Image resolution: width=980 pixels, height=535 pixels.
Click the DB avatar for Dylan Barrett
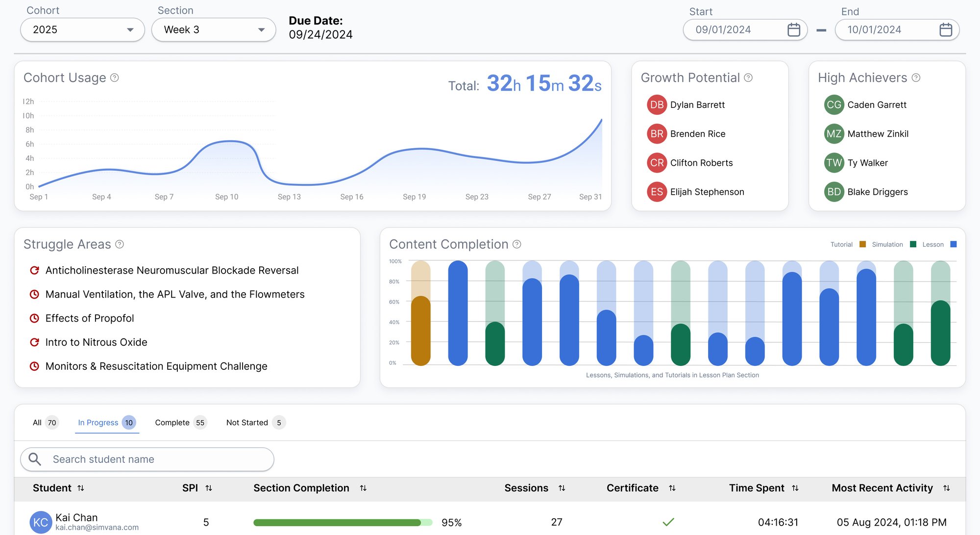click(x=657, y=105)
